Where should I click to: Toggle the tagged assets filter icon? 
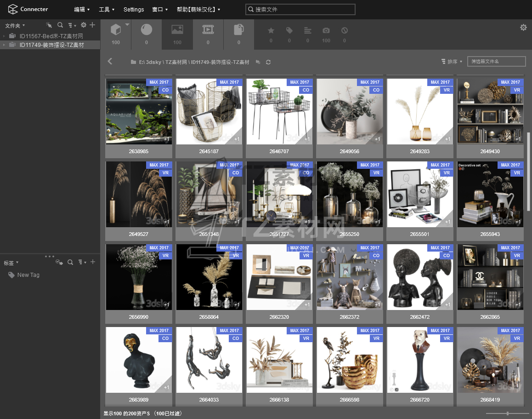coord(289,31)
